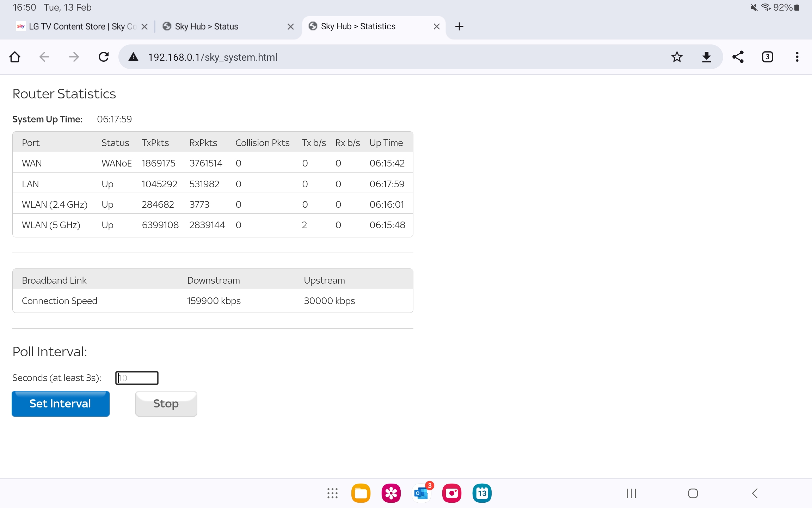This screenshot has height=508, width=812.
Task: Go back with browser back arrow
Action: pos(44,57)
